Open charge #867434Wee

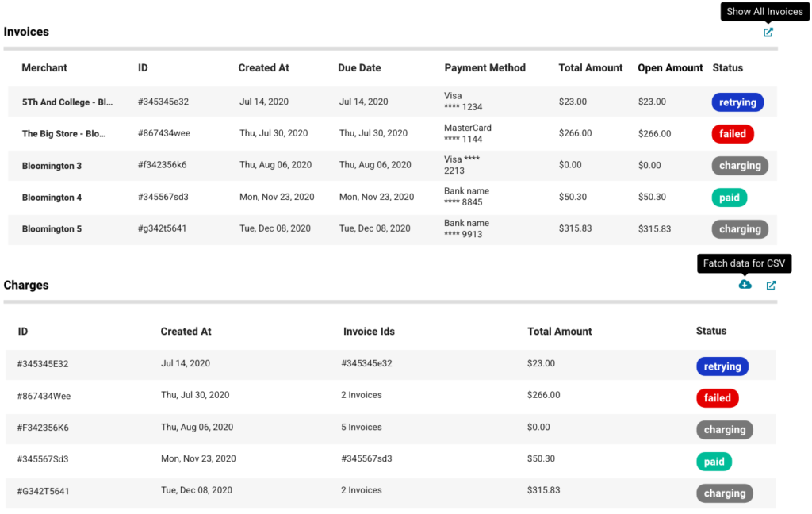coord(44,396)
